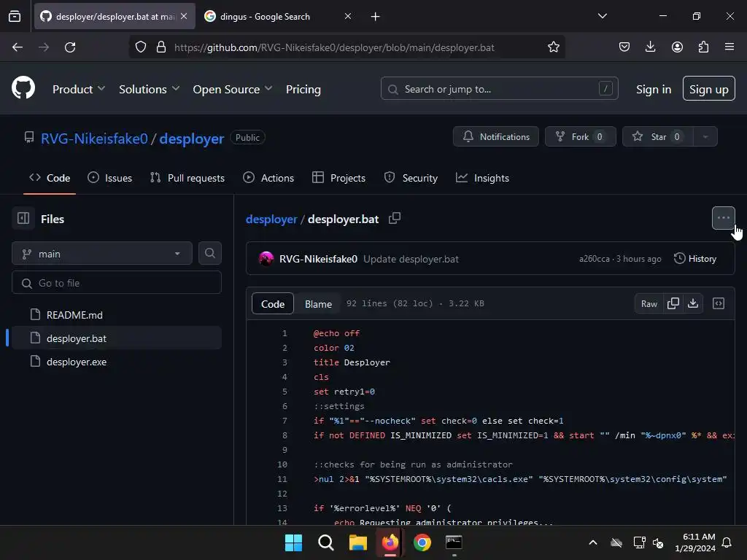View the file History
Screen dimensions: 747x560
(x=695, y=259)
